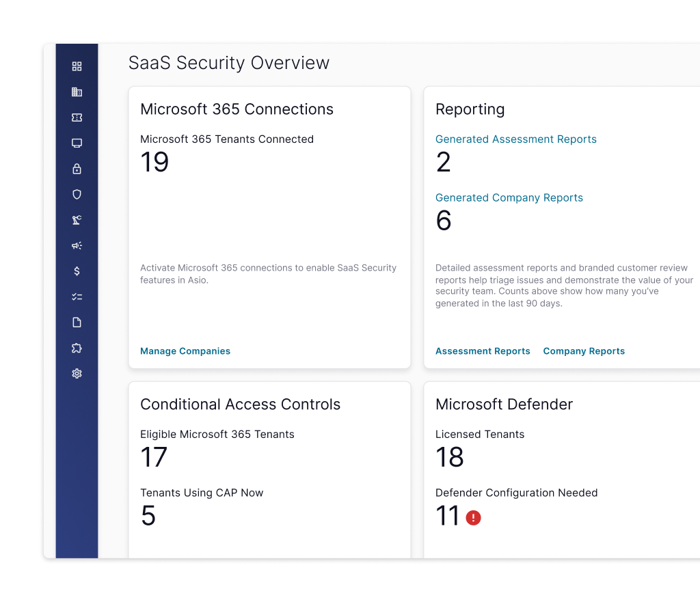Open the document file icon in sidebar

pos(77,323)
